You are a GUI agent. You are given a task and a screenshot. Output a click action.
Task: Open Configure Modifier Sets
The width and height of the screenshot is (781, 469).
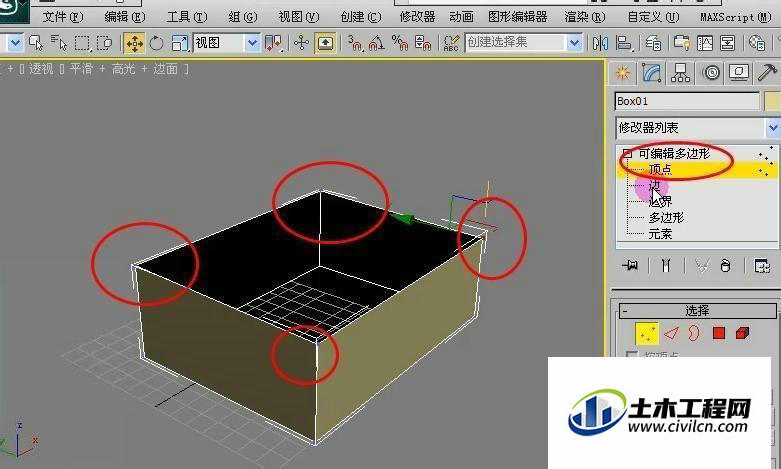click(x=762, y=266)
